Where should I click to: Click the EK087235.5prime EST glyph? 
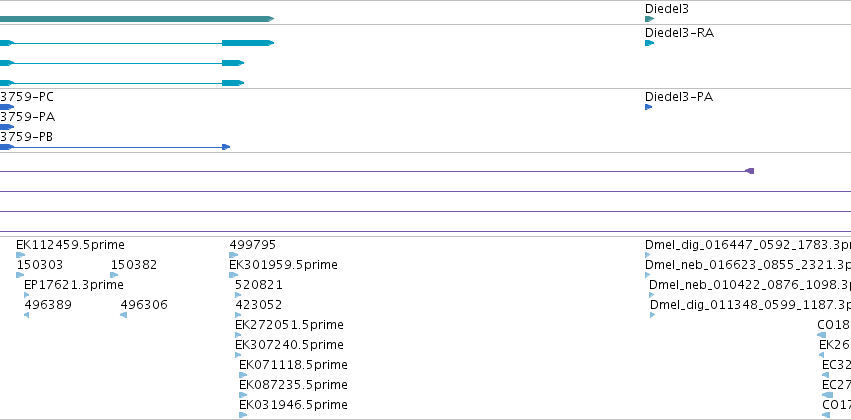pos(243,395)
